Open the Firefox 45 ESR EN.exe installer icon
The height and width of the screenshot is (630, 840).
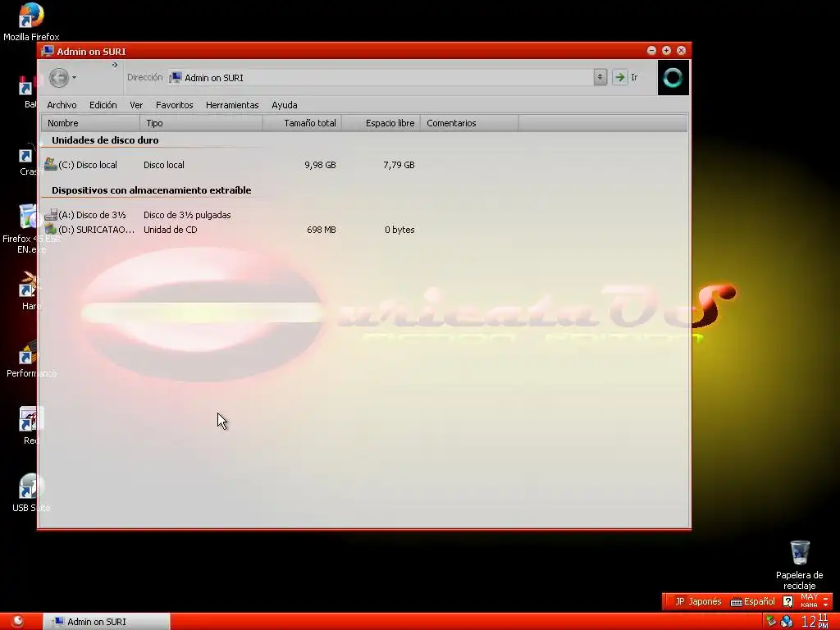[30, 216]
